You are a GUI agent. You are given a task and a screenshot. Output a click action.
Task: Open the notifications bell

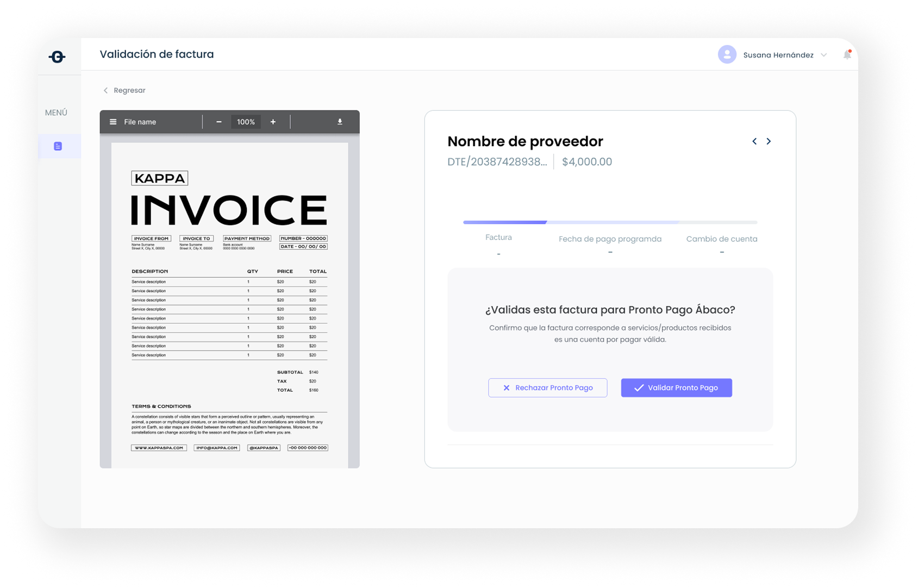(x=847, y=54)
